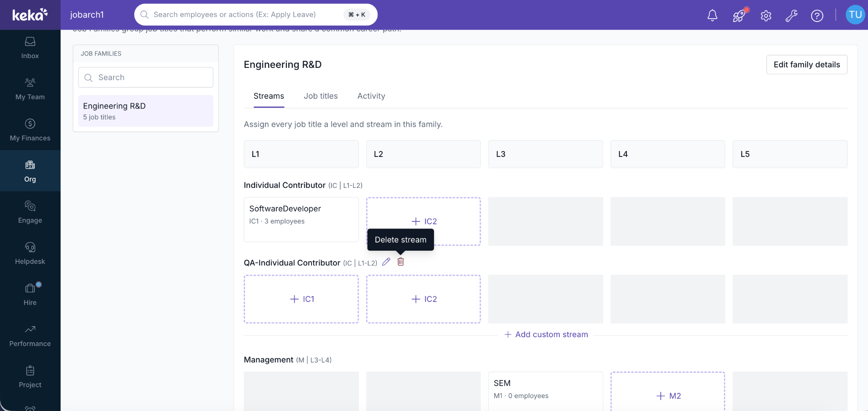Screen dimensions: 868x411
Task: Click the keka logo
Action: click(30, 14)
